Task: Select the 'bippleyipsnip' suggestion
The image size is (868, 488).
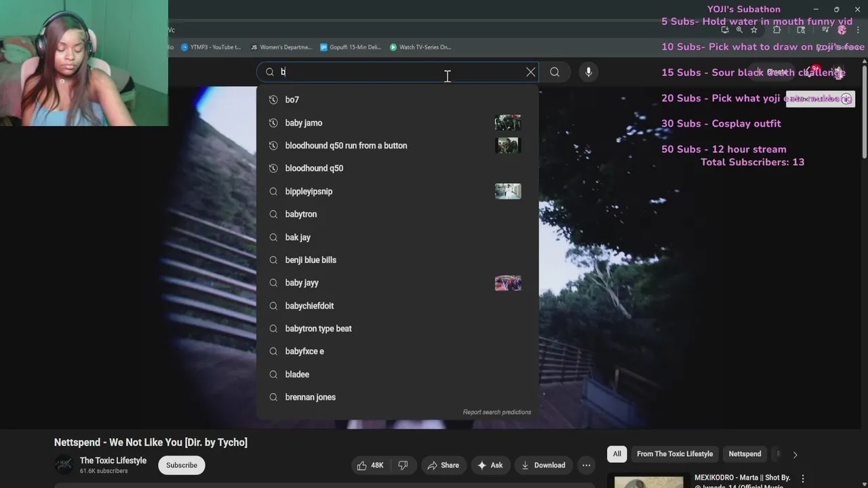Action: pyautogui.click(x=397, y=191)
